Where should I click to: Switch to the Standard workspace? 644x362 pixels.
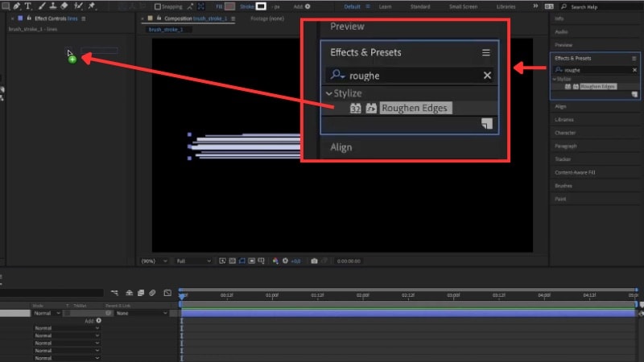420,6
